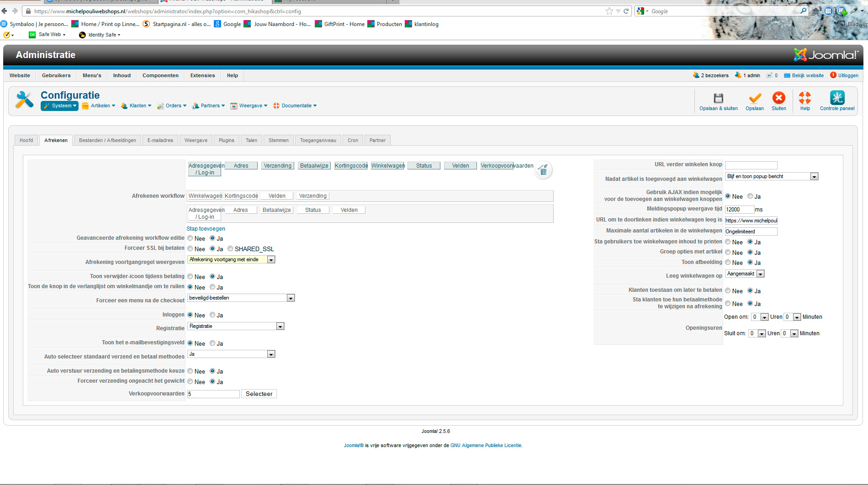Click the Symbaloo bookmark icon
Viewport: 868px width, 485px height.
[x=4, y=24]
